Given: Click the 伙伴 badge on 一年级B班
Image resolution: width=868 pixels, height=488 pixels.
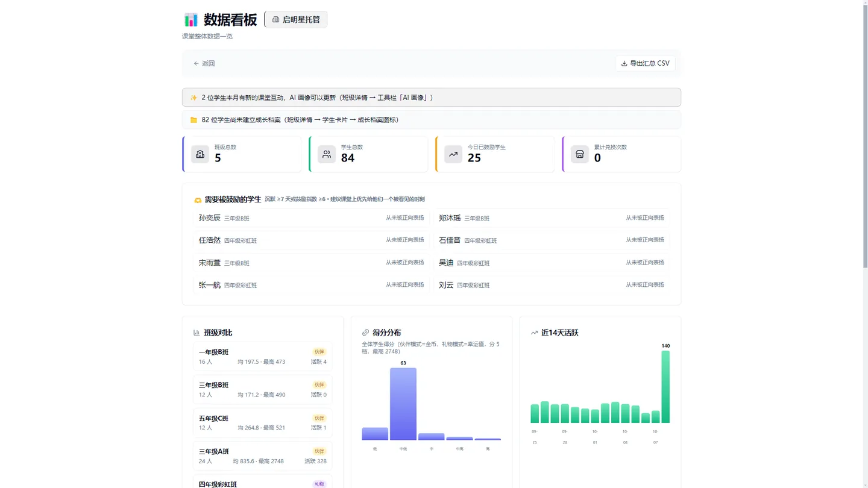Looking at the screenshot, I should 319,352.
